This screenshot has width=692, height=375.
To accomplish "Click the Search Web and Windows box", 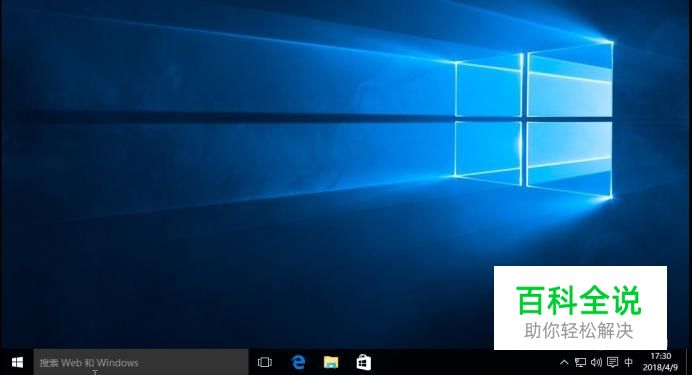I will point(141,362).
